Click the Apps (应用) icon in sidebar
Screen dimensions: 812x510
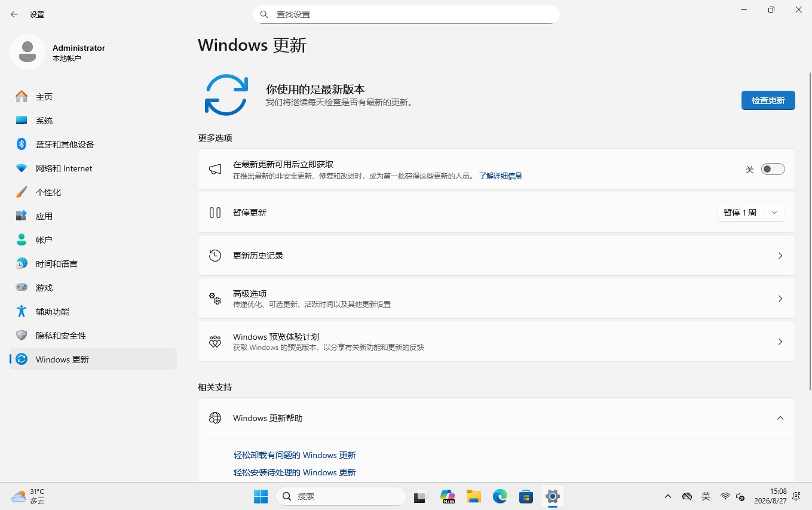point(22,216)
